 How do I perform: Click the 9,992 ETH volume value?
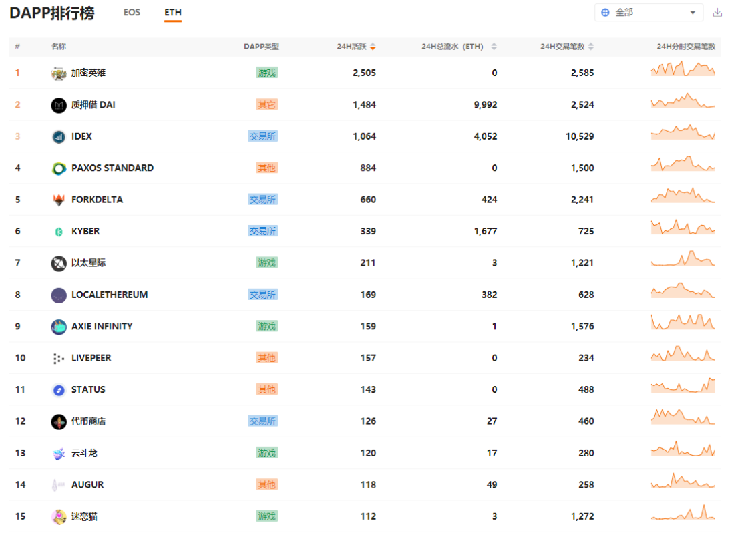[486, 105]
